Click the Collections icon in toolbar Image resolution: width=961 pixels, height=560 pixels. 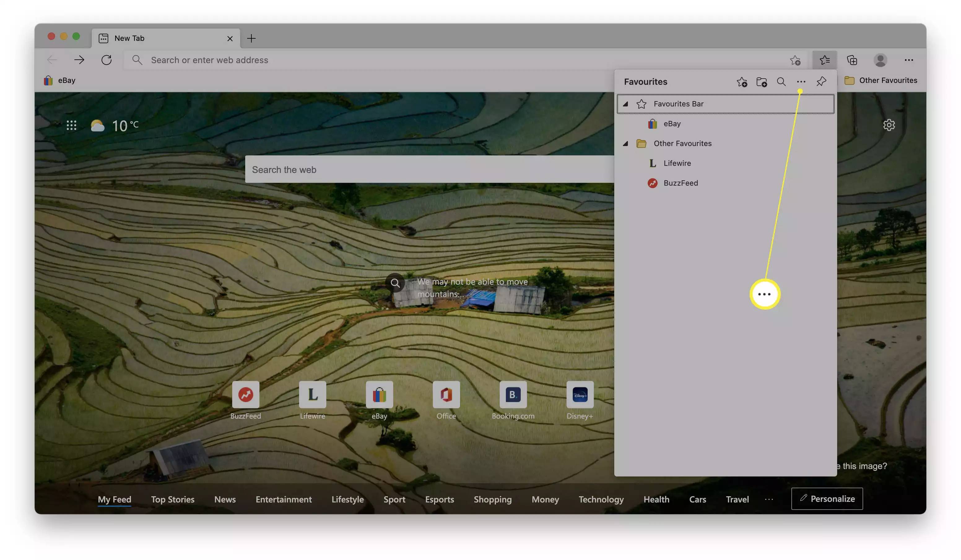click(x=852, y=60)
